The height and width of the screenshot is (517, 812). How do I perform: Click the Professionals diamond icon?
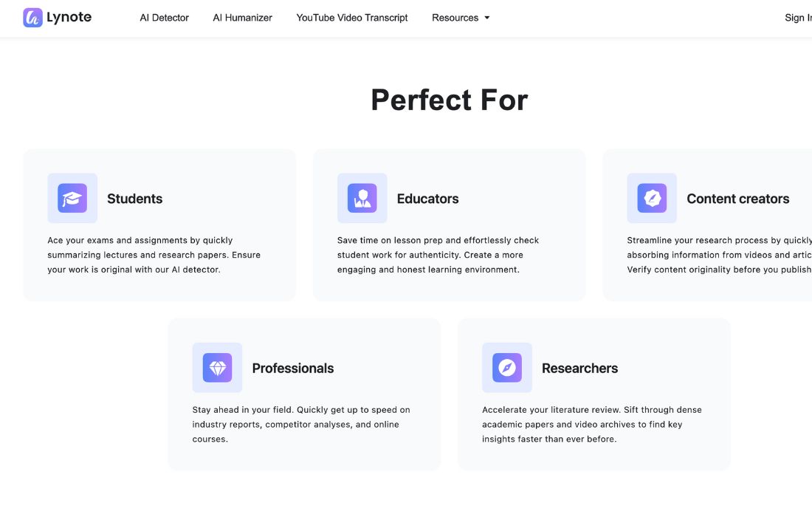[217, 368]
